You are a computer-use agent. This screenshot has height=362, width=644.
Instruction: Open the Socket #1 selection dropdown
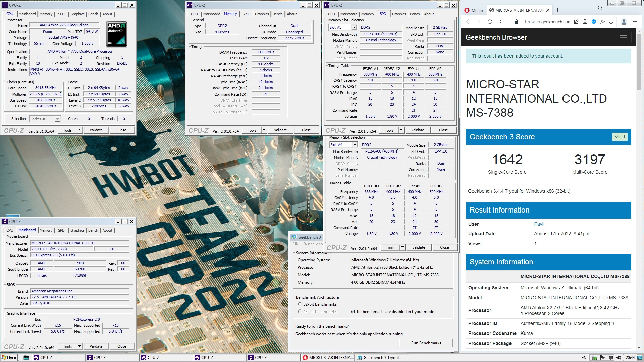(x=57, y=119)
